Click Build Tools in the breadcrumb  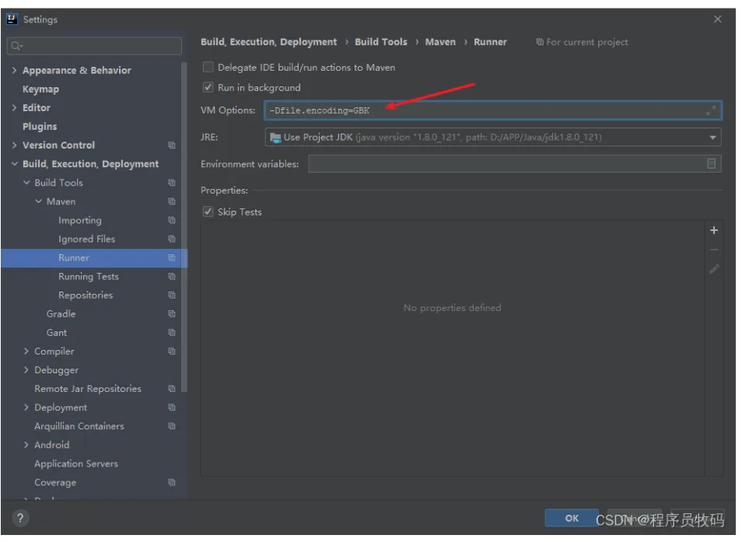coord(381,42)
